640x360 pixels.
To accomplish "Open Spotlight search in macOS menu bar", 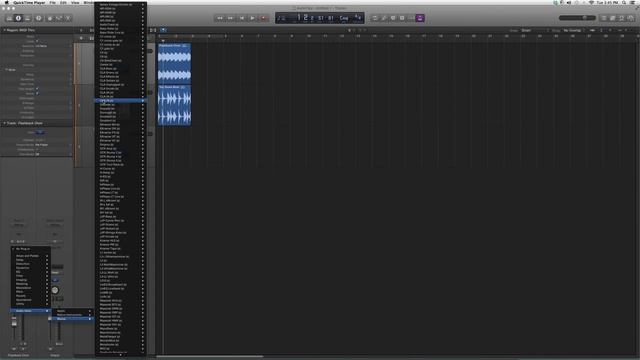I will tap(624, 2).
